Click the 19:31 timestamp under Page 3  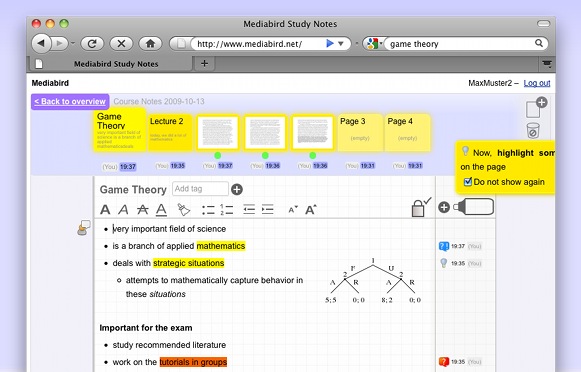tap(368, 166)
